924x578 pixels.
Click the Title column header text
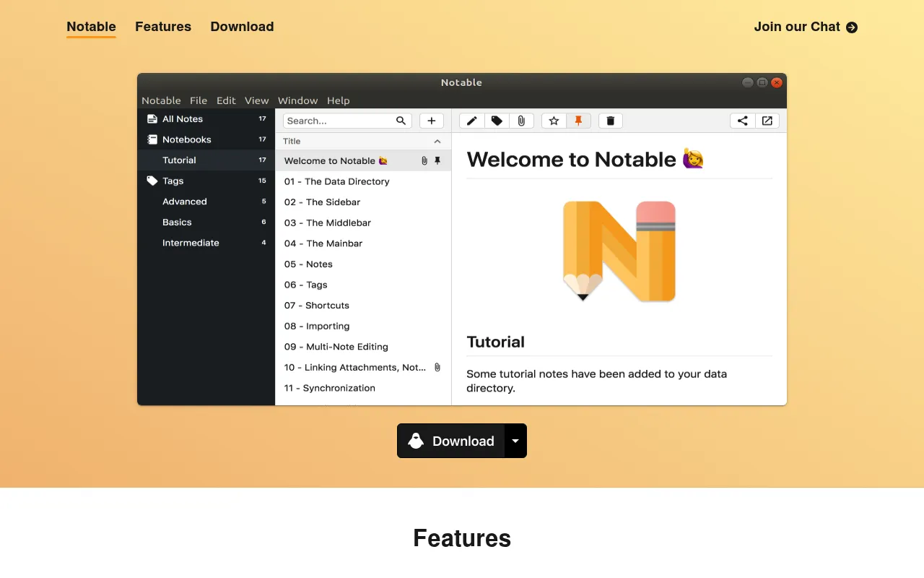click(x=292, y=142)
